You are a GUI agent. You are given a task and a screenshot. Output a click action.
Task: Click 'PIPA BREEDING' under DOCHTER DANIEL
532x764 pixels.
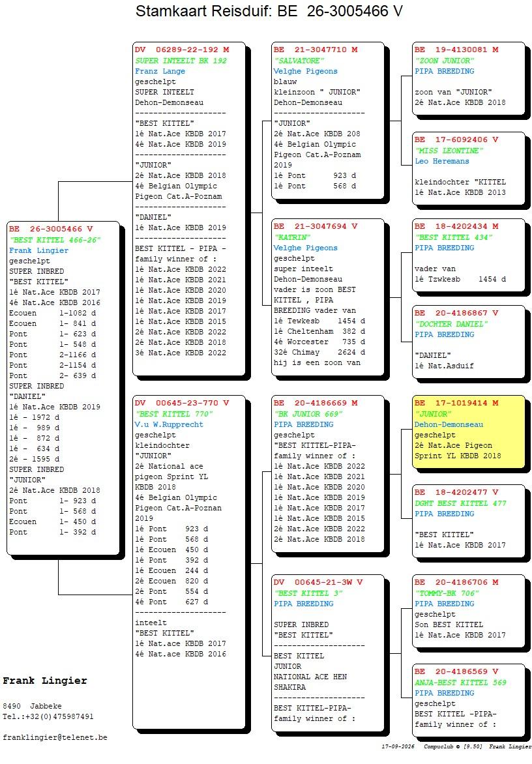(x=445, y=334)
